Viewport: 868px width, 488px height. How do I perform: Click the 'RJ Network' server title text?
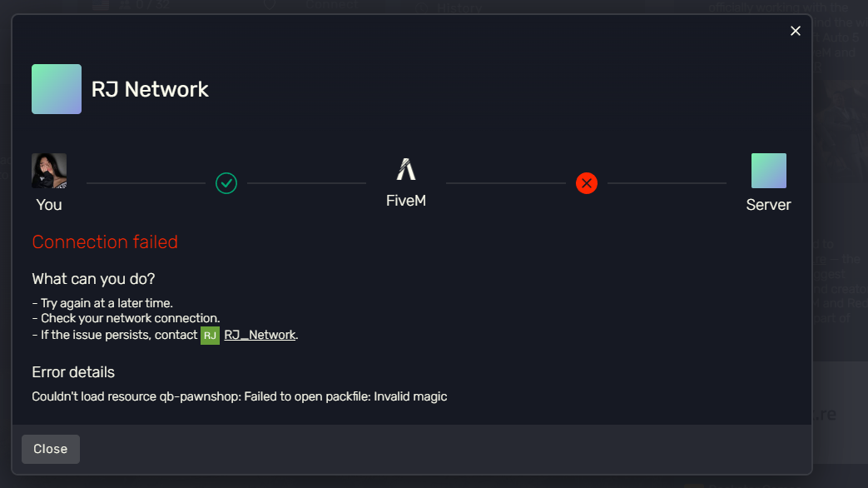[150, 89]
